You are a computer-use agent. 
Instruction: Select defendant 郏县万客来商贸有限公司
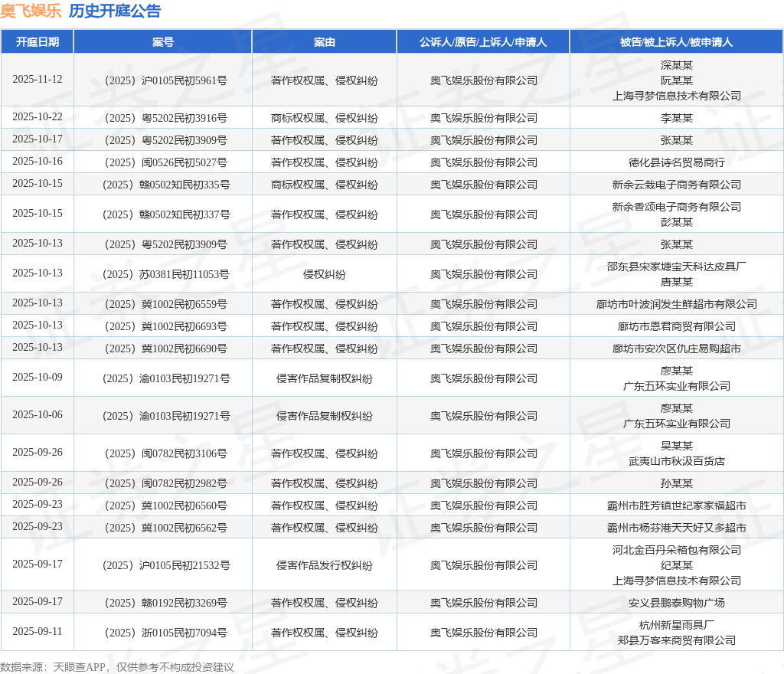(x=677, y=640)
